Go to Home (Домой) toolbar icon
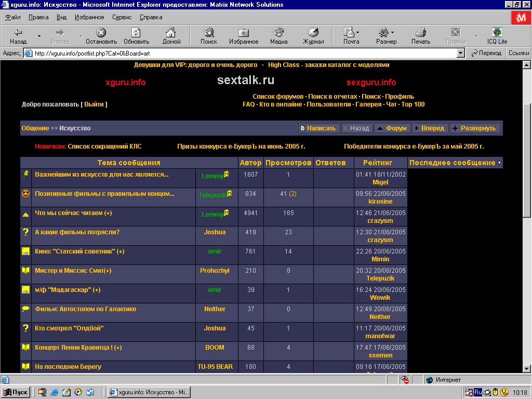The width and height of the screenshot is (532, 399). [x=171, y=35]
